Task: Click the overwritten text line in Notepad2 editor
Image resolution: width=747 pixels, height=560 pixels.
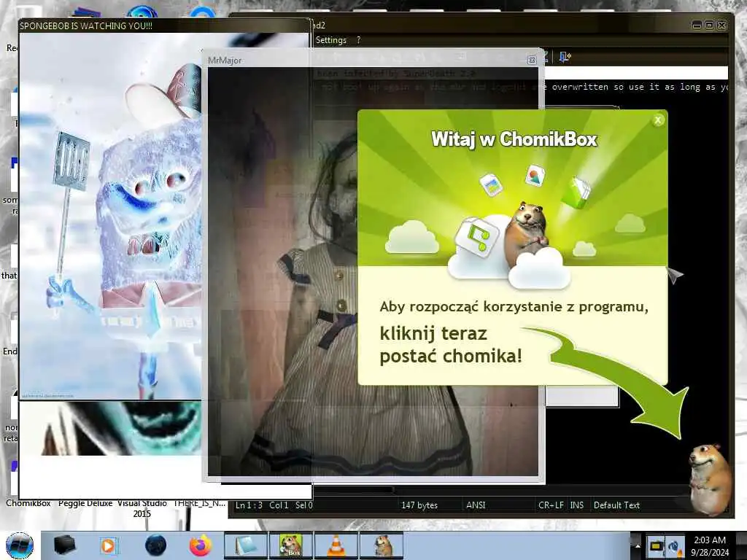Action: coord(638,87)
